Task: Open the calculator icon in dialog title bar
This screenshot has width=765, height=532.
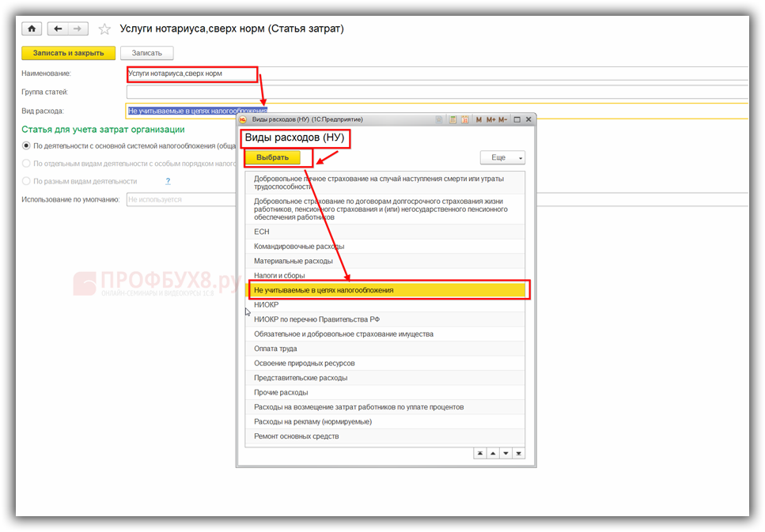Action: pyautogui.click(x=453, y=119)
